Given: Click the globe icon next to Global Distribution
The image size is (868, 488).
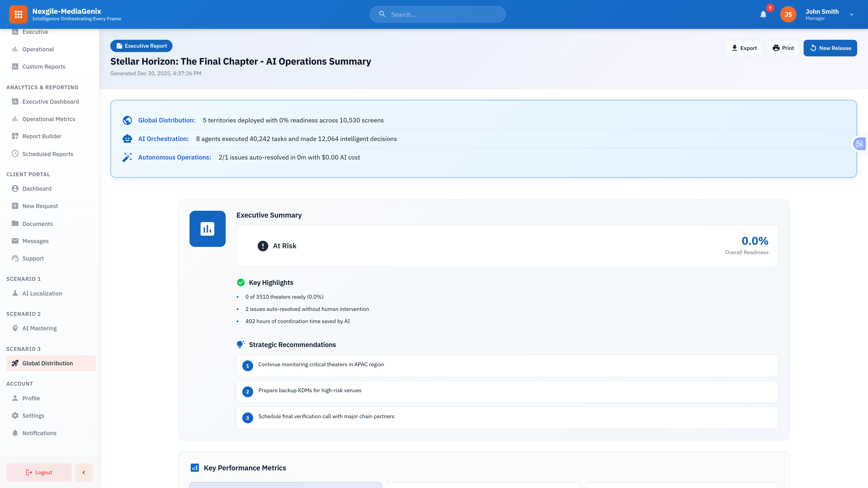Looking at the screenshot, I should pos(127,120).
